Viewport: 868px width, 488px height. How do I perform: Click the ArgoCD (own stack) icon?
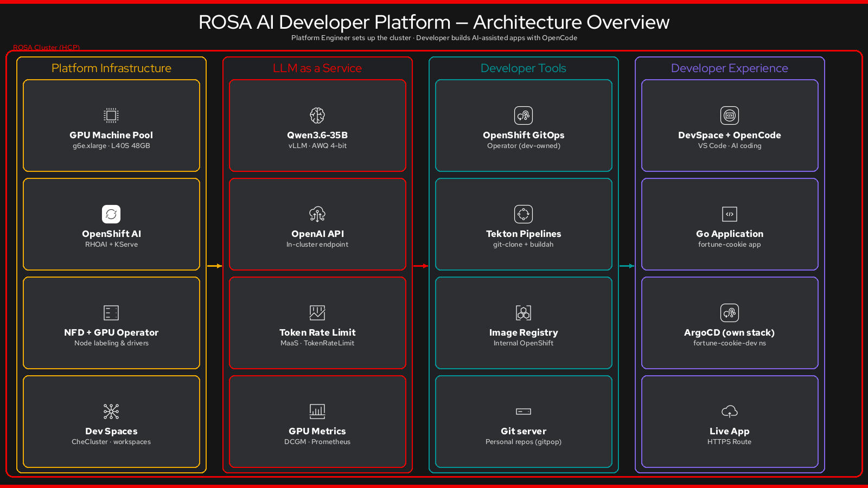(730, 313)
